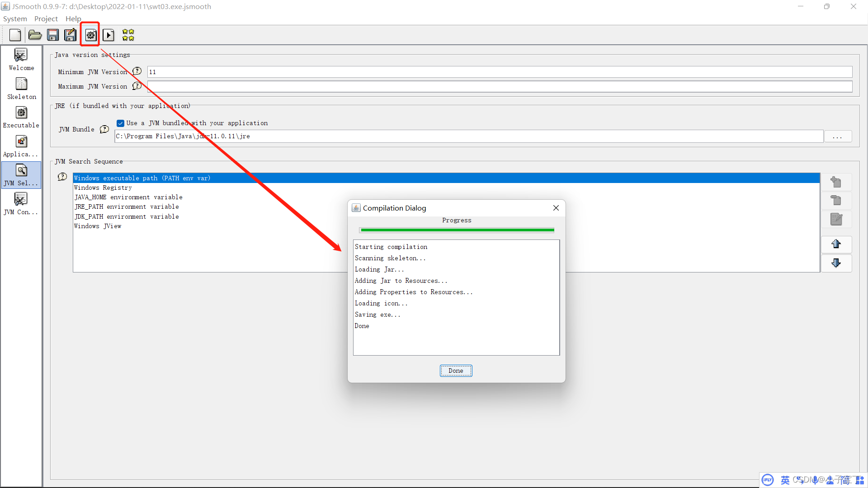Uncheck Use a JVM bundled with application

pos(121,123)
